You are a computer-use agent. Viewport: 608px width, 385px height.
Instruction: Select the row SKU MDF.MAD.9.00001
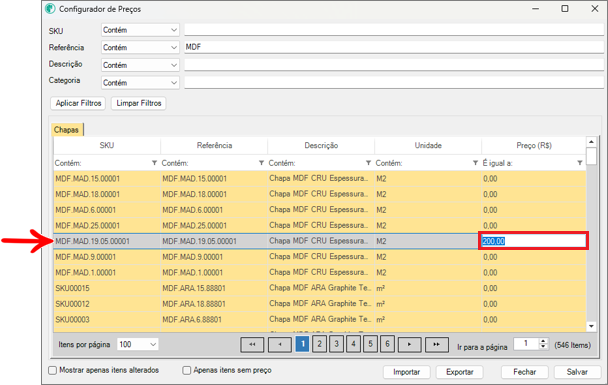point(320,257)
